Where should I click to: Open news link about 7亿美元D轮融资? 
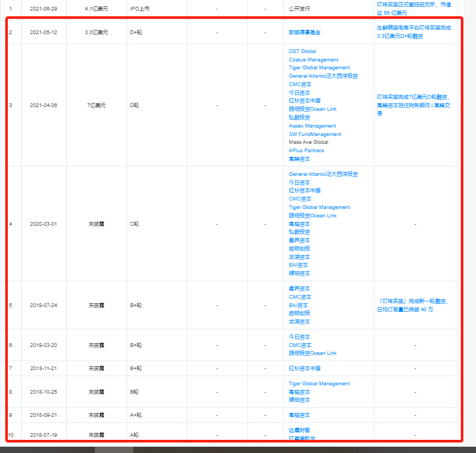[414, 106]
